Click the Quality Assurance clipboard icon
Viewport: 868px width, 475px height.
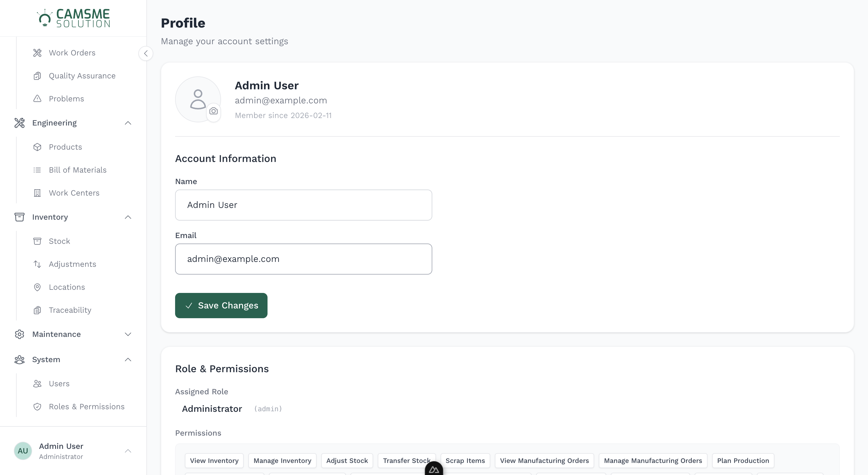pos(37,76)
